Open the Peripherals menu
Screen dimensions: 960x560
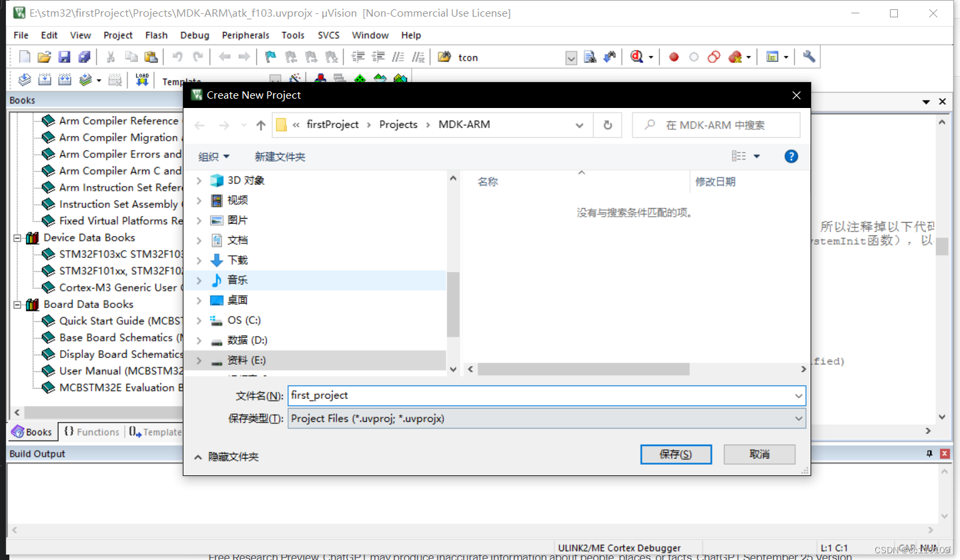pyautogui.click(x=246, y=35)
